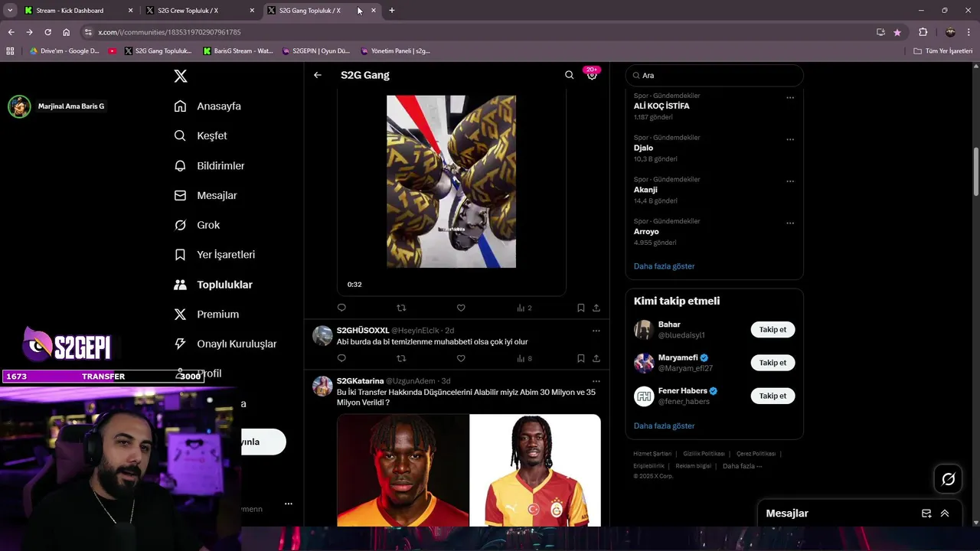This screenshot has height=551, width=980.
Task: Open right player photo in S2GKatarina post
Action: coord(535,470)
